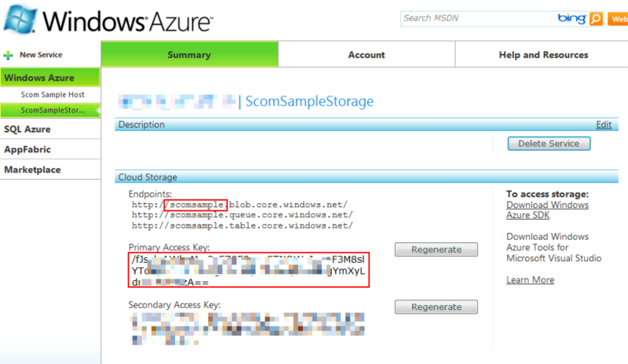The width and height of the screenshot is (628, 364).
Task: Open the Help and Resources tab
Action: 543,54
